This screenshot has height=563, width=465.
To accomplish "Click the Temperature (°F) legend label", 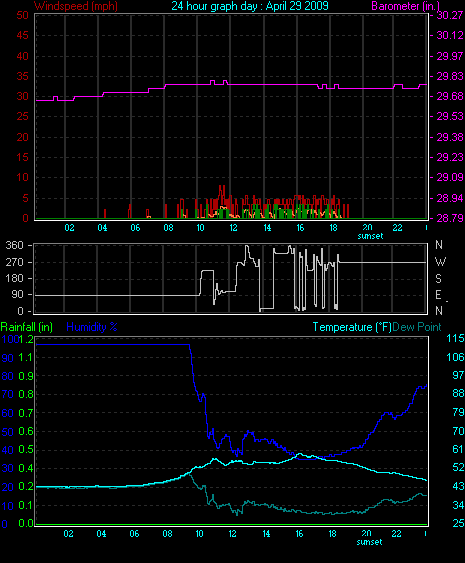I will click(x=352, y=327).
